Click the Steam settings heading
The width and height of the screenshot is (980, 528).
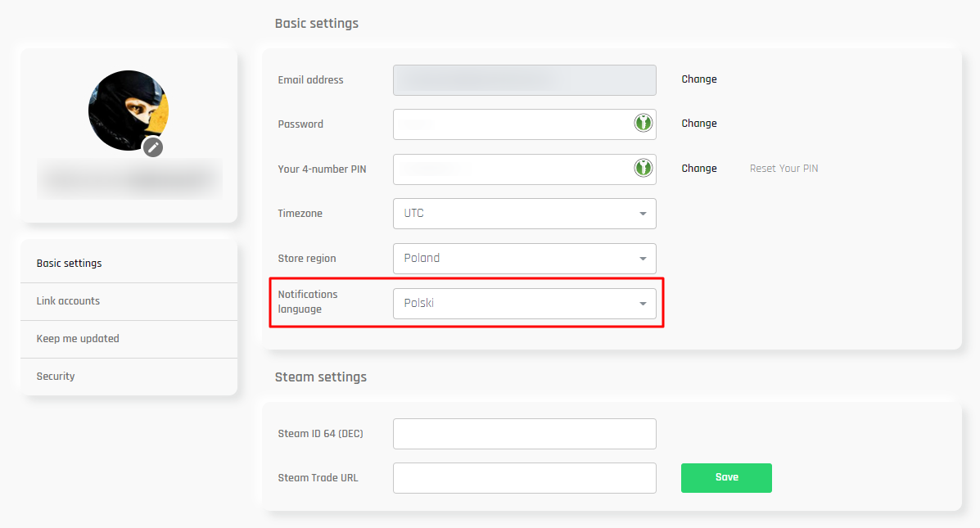pos(321,377)
